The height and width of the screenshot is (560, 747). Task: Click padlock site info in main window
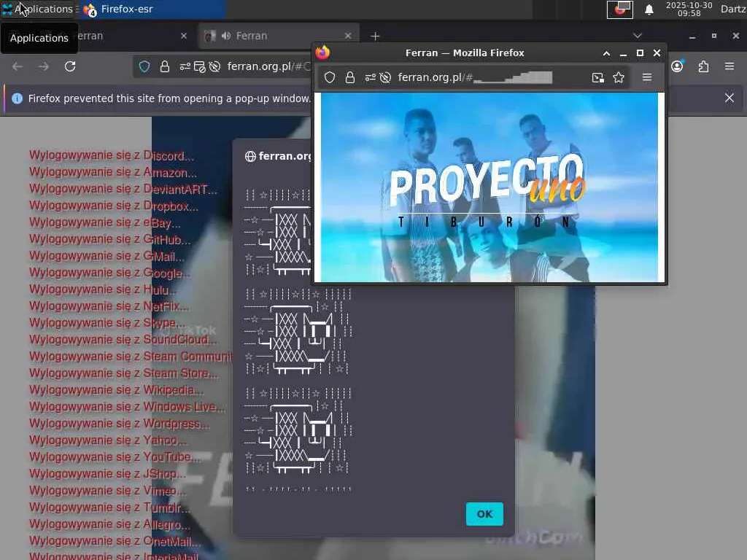[x=165, y=66]
